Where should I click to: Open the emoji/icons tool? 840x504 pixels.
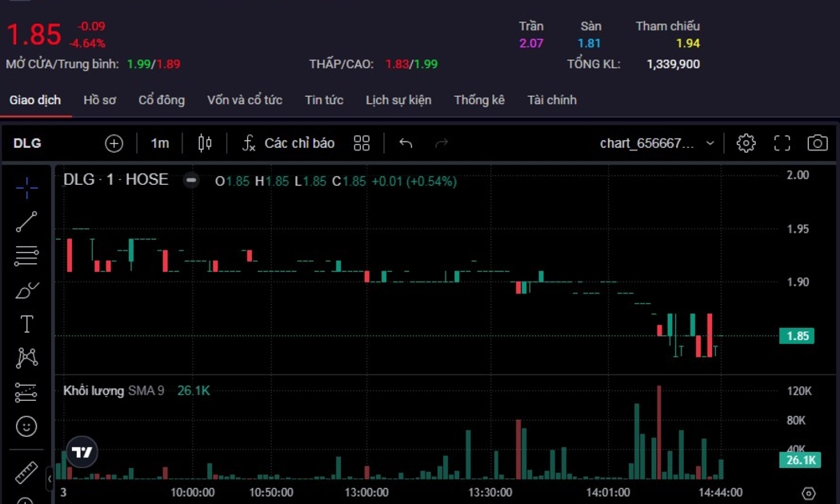coord(26,426)
